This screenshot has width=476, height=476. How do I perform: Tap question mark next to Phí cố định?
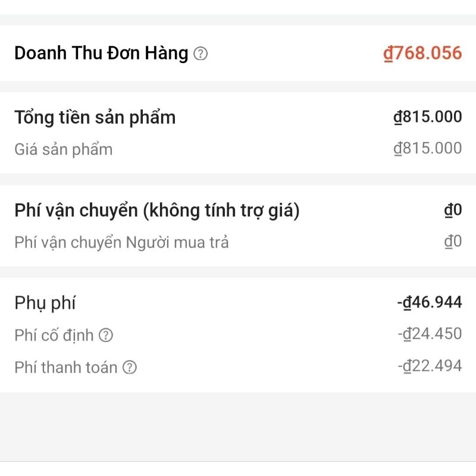(x=106, y=335)
